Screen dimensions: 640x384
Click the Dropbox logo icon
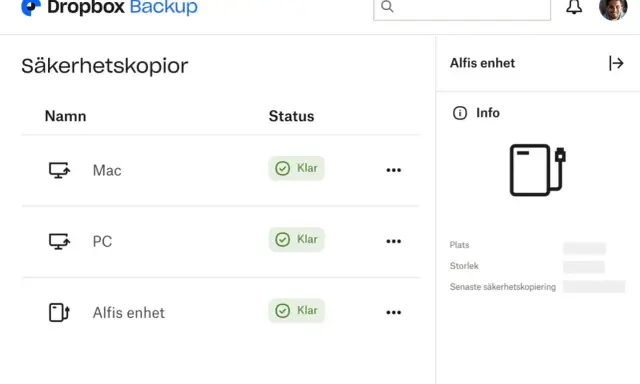click(31, 7)
